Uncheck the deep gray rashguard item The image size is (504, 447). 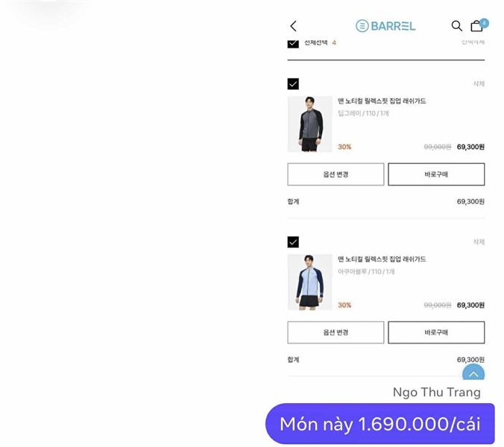point(293,84)
